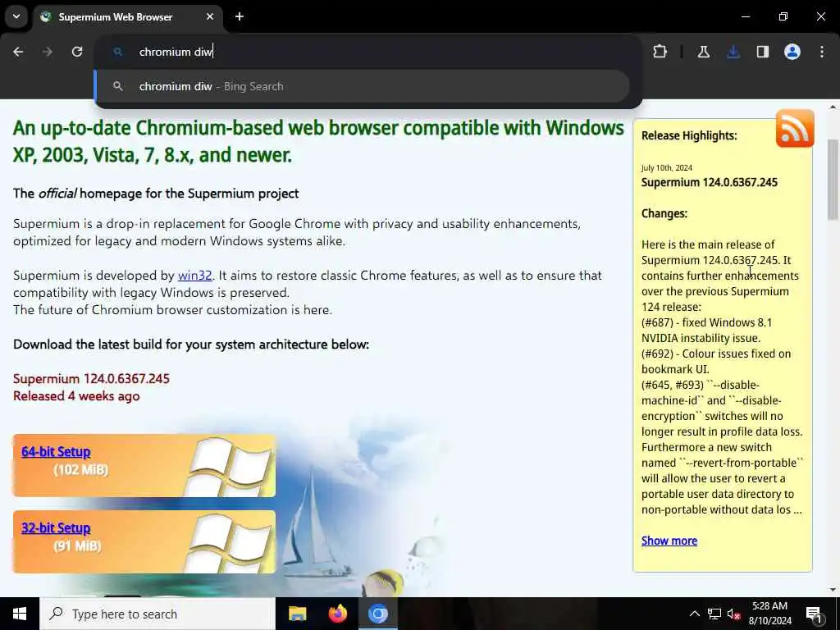This screenshot has height=630, width=840.
Task: Click the 'Released 4 weeks ago' text
Action: tap(76, 396)
